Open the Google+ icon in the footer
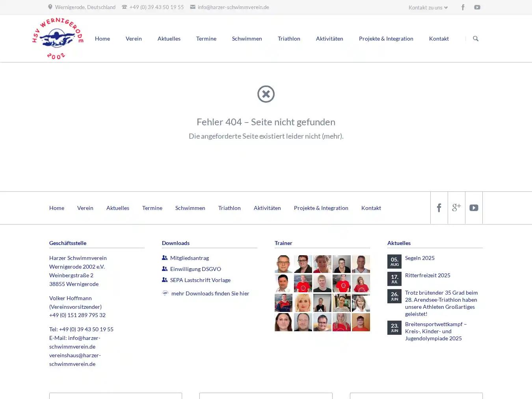This screenshot has width=532, height=399. point(456,208)
